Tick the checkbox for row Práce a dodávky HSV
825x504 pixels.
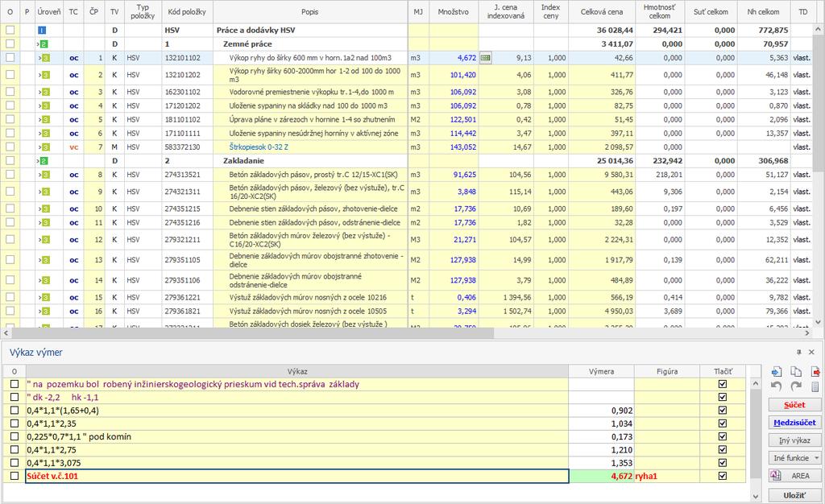[x=10, y=31]
